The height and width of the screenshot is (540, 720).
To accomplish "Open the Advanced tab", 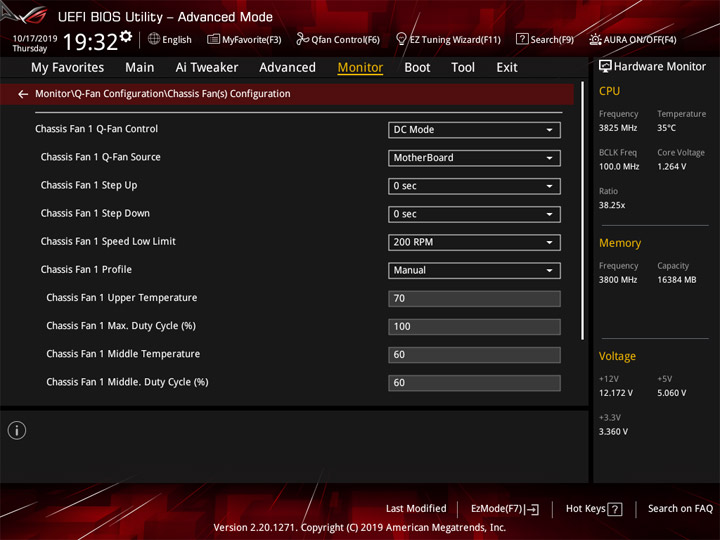I will pyautogui.click(x=287, y=68).
